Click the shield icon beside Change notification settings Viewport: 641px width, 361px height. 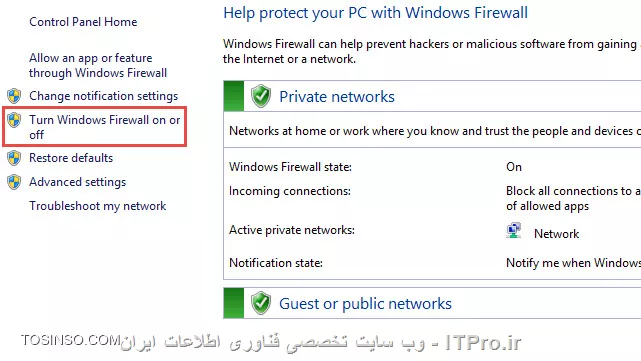(14, 96)
